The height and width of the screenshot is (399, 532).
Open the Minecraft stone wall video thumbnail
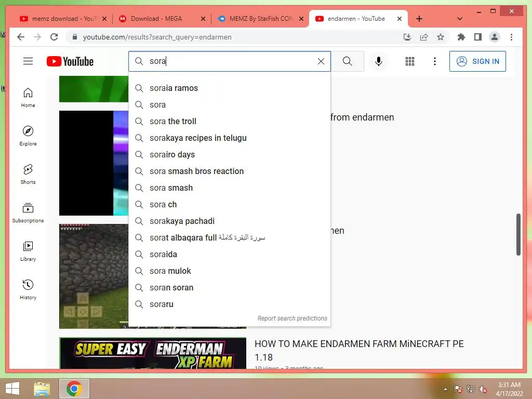point(94,276)
